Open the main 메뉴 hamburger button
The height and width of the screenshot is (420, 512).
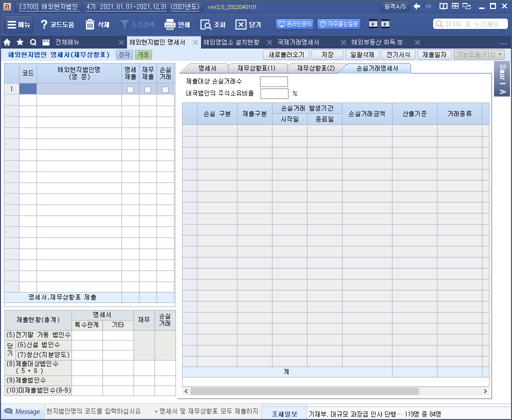(18, 24)
